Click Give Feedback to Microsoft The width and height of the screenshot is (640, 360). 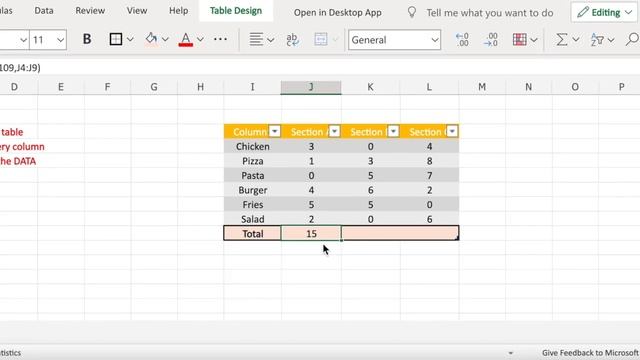590,353
